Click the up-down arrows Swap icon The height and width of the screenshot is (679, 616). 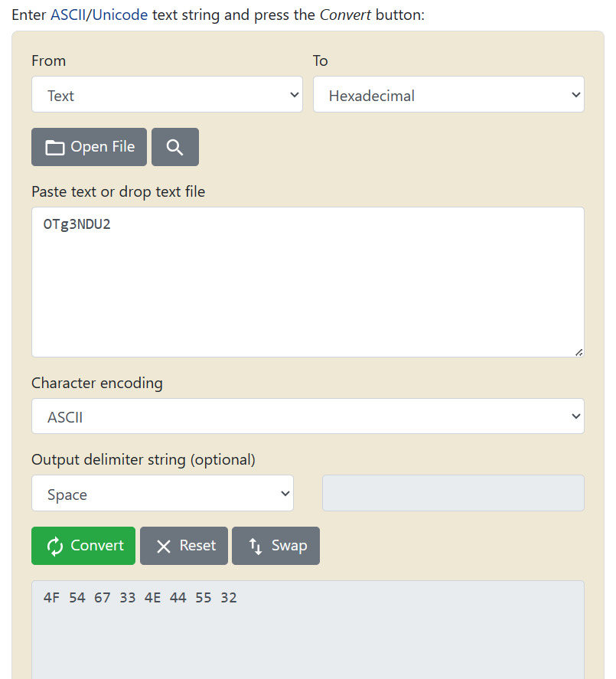pos(256,546)
